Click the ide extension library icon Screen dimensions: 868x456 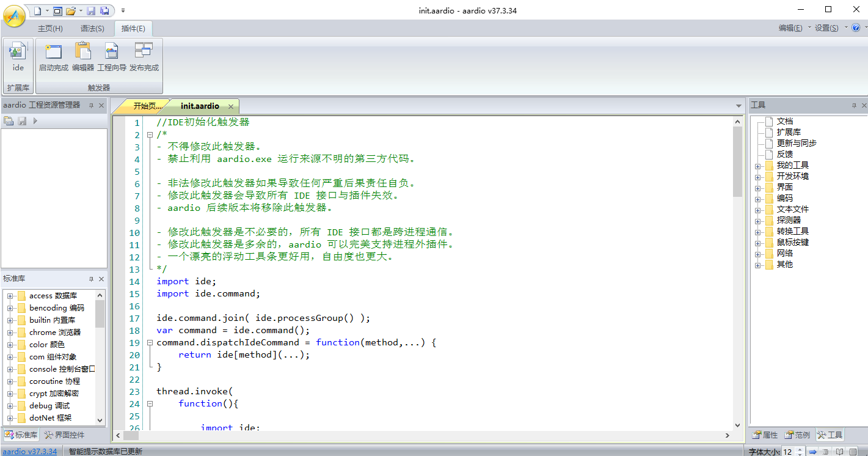[x=18, y=57]
